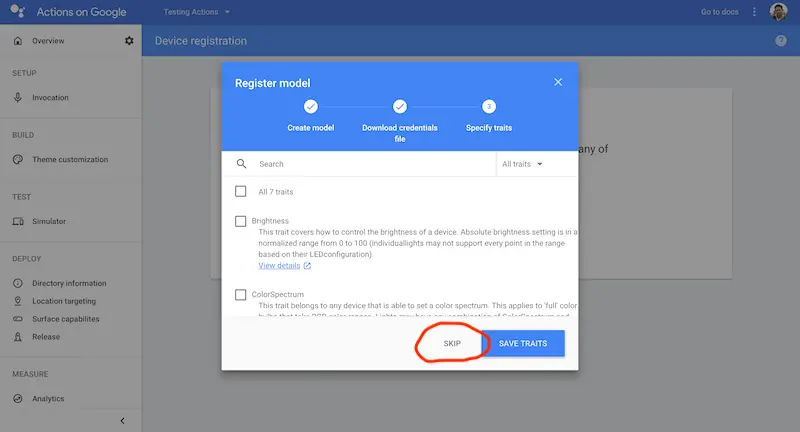
Task: Select Overview in the sidebar
Action: click(x=48, y=41)
